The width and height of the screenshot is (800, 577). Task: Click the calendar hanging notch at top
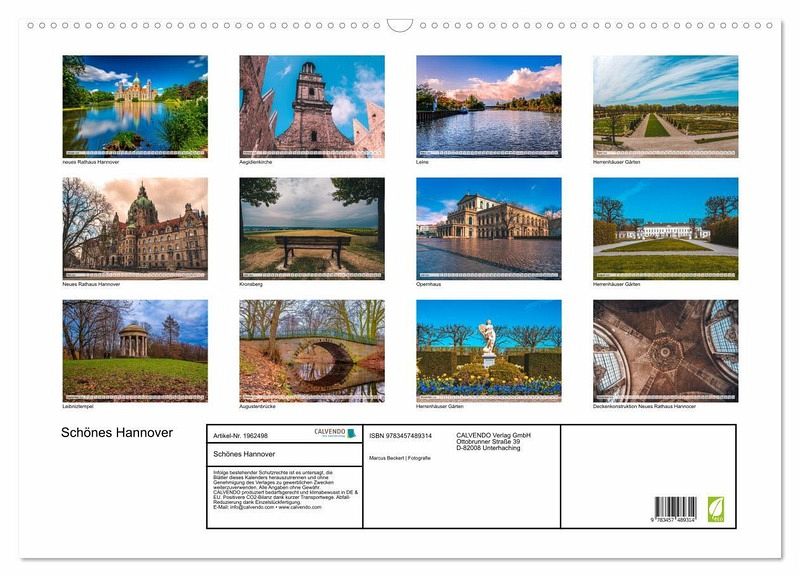[x=400, y=26]
